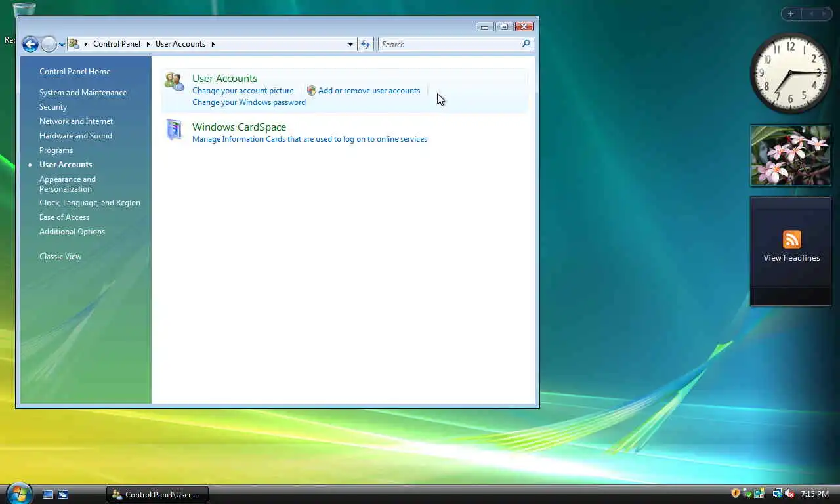Expand the address bar root chevron

pyautogui.click(x=85, y=44)
